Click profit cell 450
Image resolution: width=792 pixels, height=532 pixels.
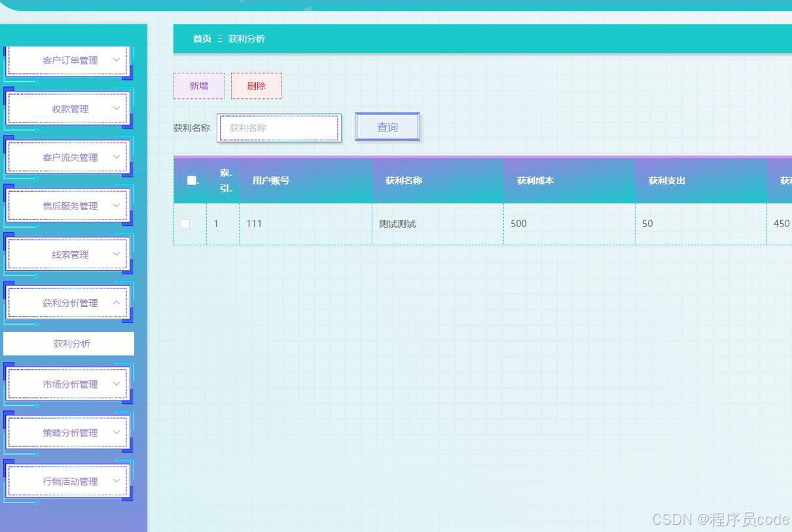point(782,224)
